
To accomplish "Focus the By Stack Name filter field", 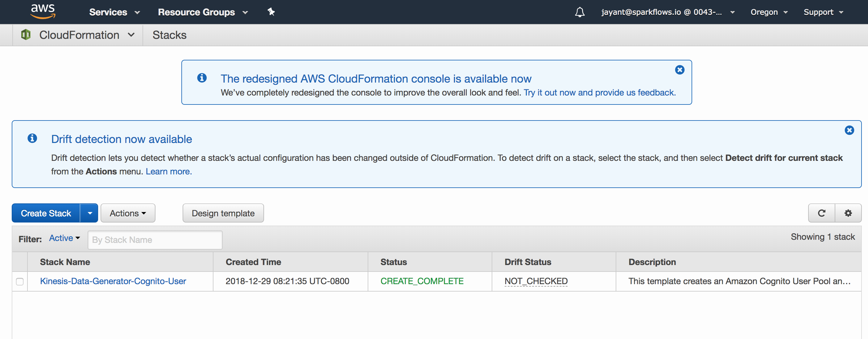I will coord(155,240).
